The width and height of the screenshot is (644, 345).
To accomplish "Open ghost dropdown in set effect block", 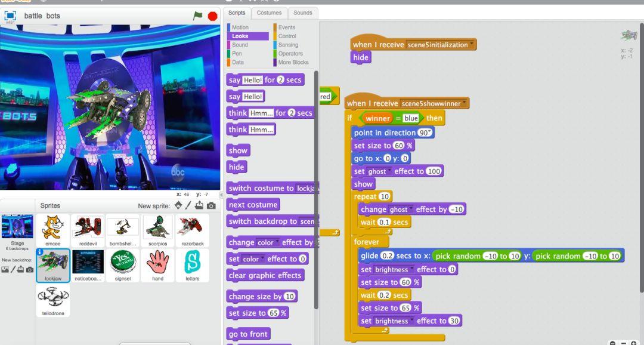I will pos(389,171).
